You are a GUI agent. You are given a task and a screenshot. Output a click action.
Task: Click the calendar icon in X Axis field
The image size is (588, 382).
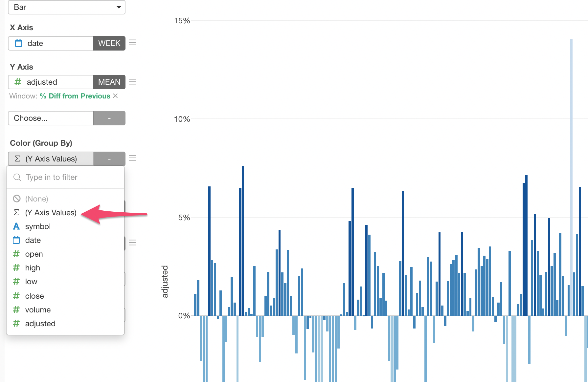19,43
